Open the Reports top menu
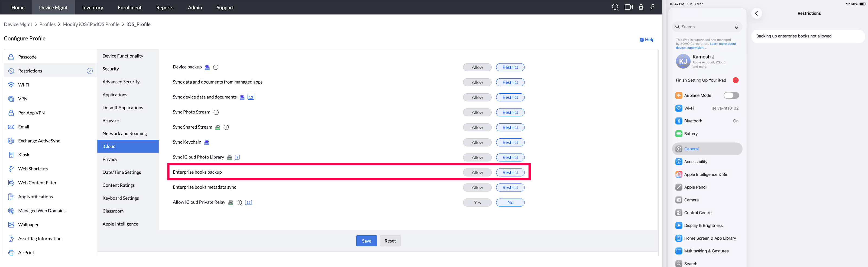The width and height of the screenshot is (868, 267). (165, 7)
